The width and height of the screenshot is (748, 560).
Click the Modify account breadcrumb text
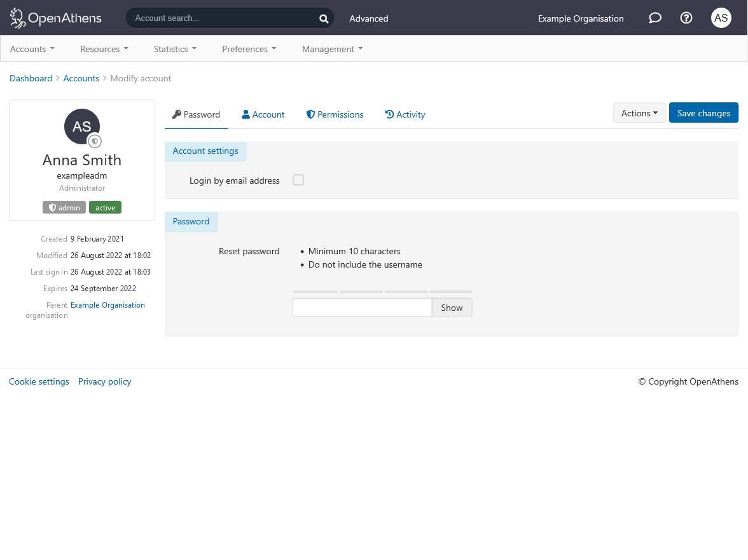point(141,78)
